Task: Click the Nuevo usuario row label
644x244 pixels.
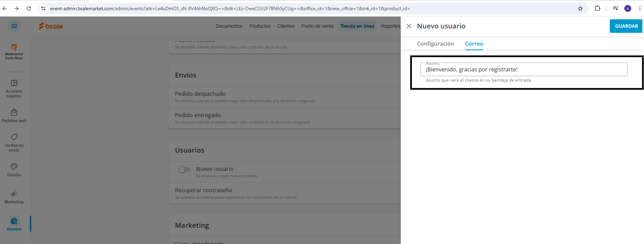Action: [214, 169]
